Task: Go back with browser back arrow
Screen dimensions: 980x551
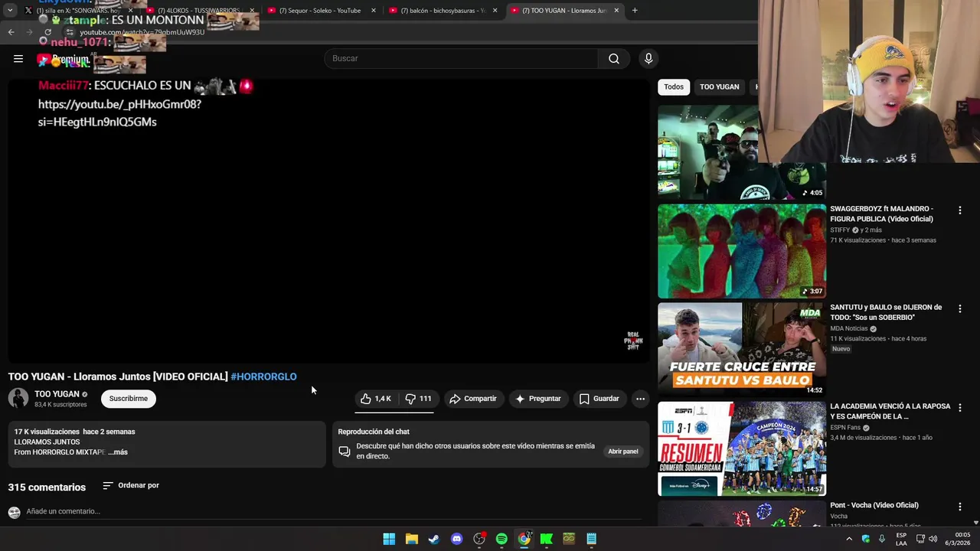Action: click(x=11, y=32)
